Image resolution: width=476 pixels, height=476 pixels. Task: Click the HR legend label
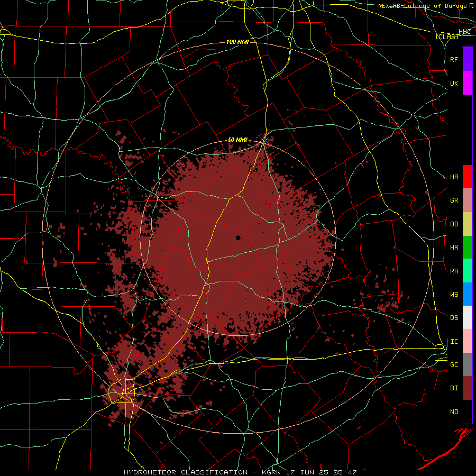[454, 248]
